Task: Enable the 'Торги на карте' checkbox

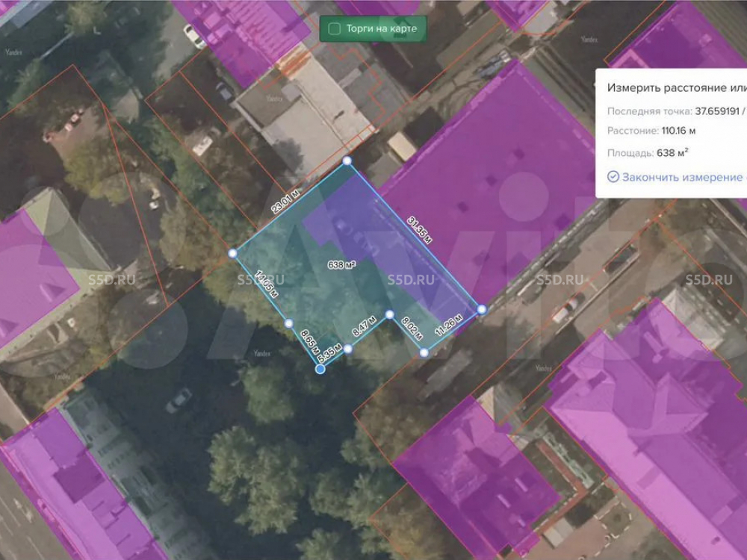Action: pyautogui.click(x=334, y=29)
